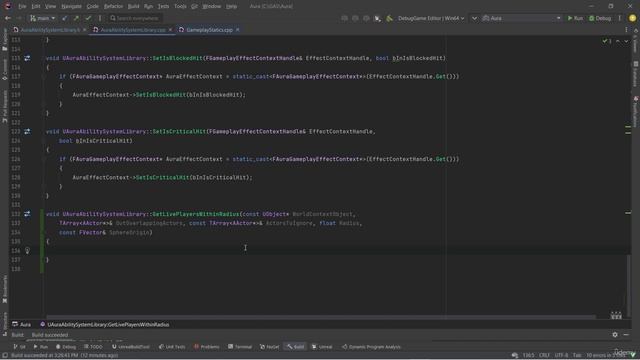The width and height of the screenshot is (640, 360).
Task: Click the gutter navigation icon for GetLivePlayersWithinRadius
Action: (x=27, y=214)
